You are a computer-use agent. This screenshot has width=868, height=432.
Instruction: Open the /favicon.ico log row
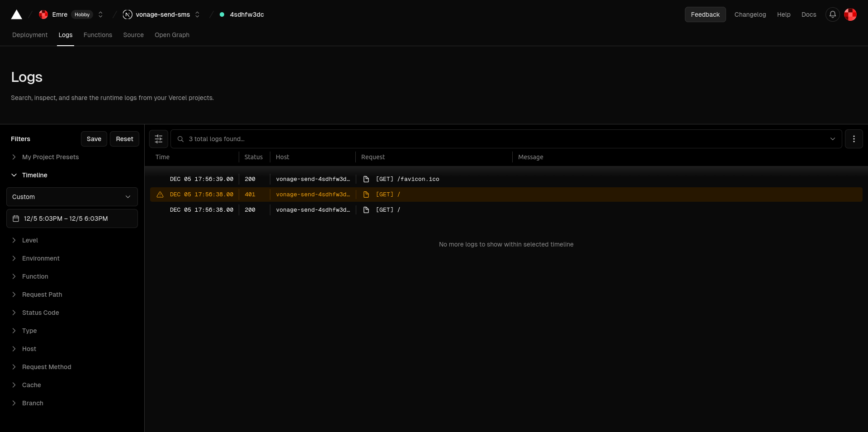[506, 179]
